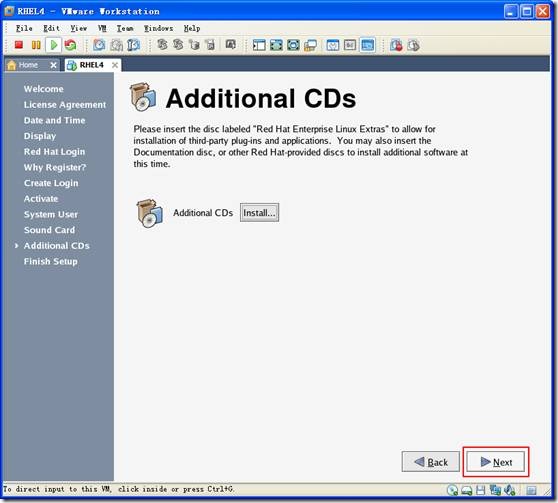Suspend the VM using the yellow pause icon
558x503 pixels.
(x=36, y=45)
